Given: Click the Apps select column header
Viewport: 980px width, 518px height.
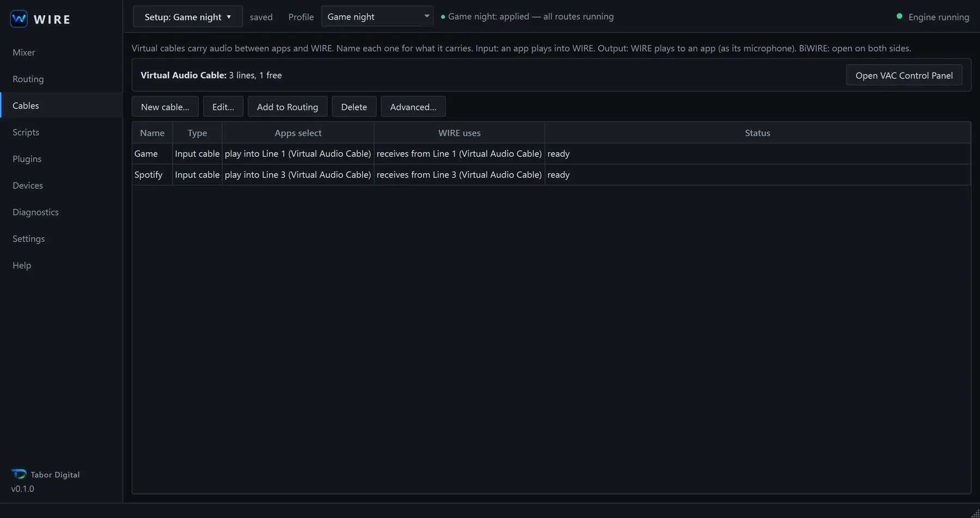Looking at the screenshot, I should click(x=298, y=133).
